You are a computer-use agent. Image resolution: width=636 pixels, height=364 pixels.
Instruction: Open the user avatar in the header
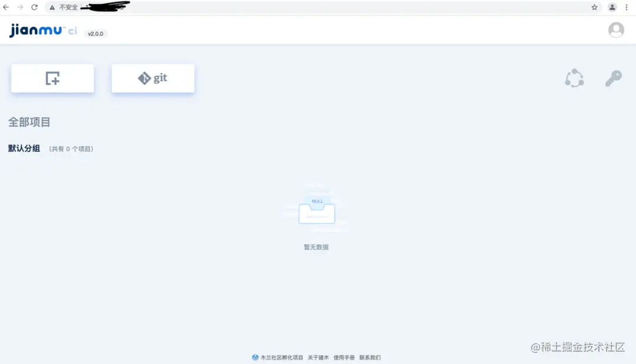(616, 29)
